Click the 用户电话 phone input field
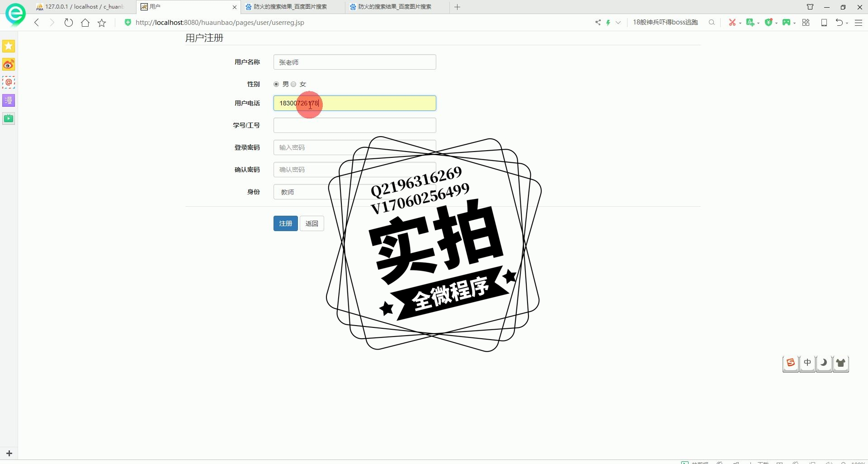Screen dimensions: 868x464 pyautogui.click(x=354, y=103)
